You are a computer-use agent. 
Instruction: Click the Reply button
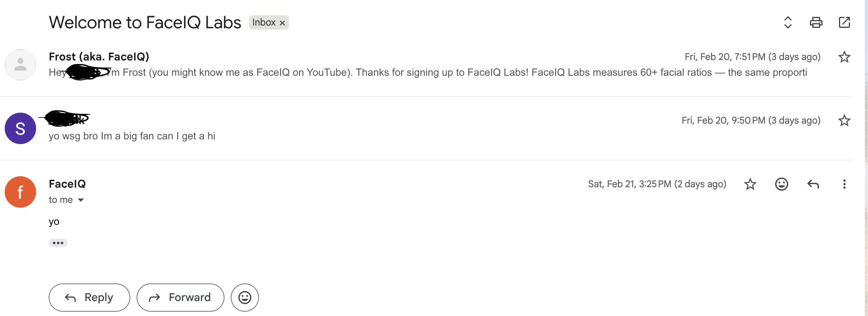89,298
